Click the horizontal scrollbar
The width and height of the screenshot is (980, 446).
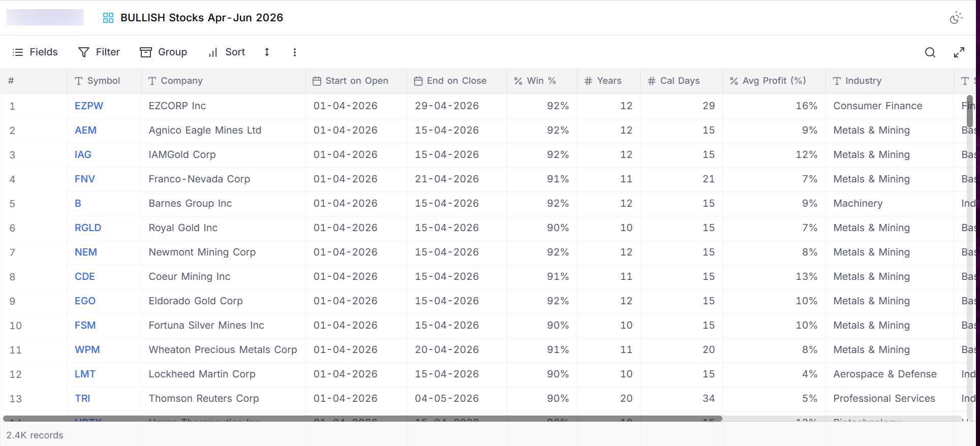pyautogui.click(x=362, y=419)
